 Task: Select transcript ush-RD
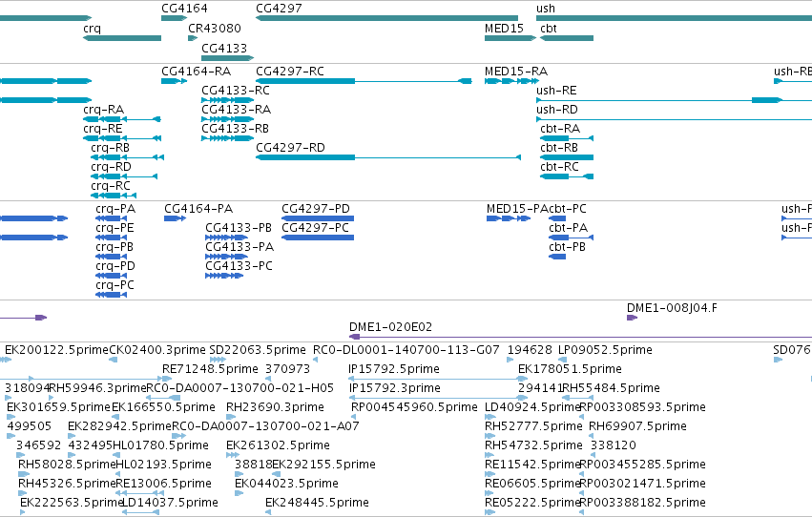(556, 110)
